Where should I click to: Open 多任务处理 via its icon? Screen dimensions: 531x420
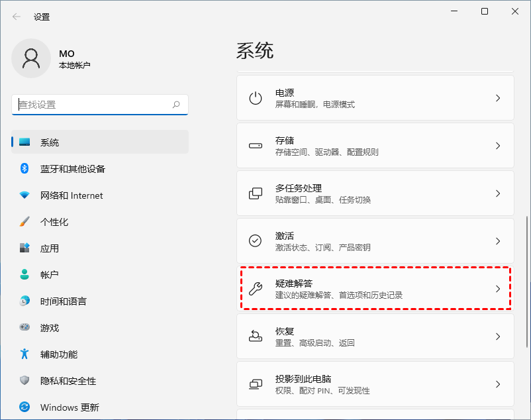tap(257, 193)
